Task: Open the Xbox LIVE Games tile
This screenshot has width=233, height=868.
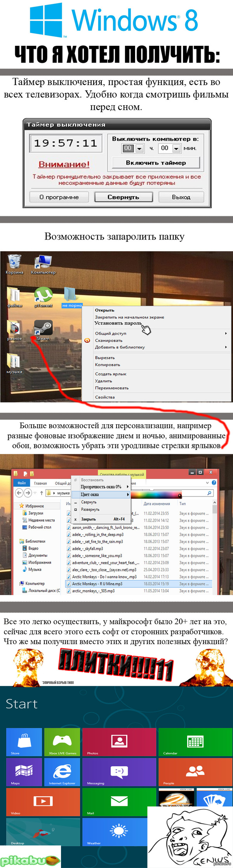Action: pyautogui.click(x=62, y=742)
